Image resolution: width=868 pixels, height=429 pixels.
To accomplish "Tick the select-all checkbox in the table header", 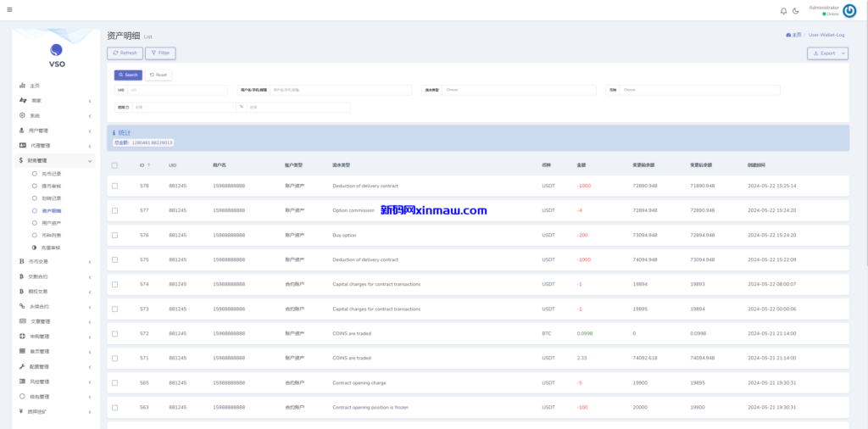I will (115, 165).
